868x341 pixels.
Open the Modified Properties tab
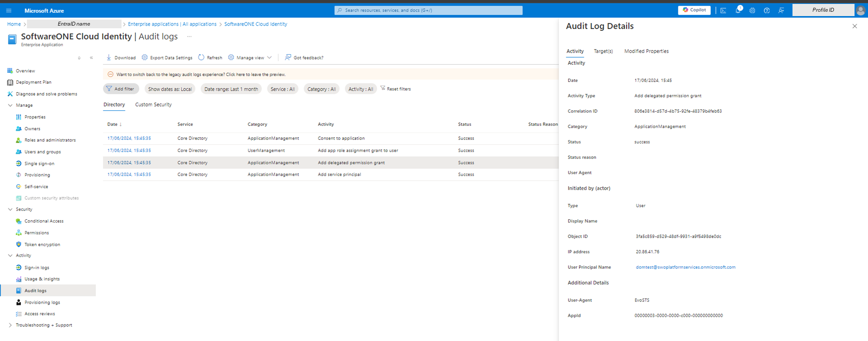646,51
